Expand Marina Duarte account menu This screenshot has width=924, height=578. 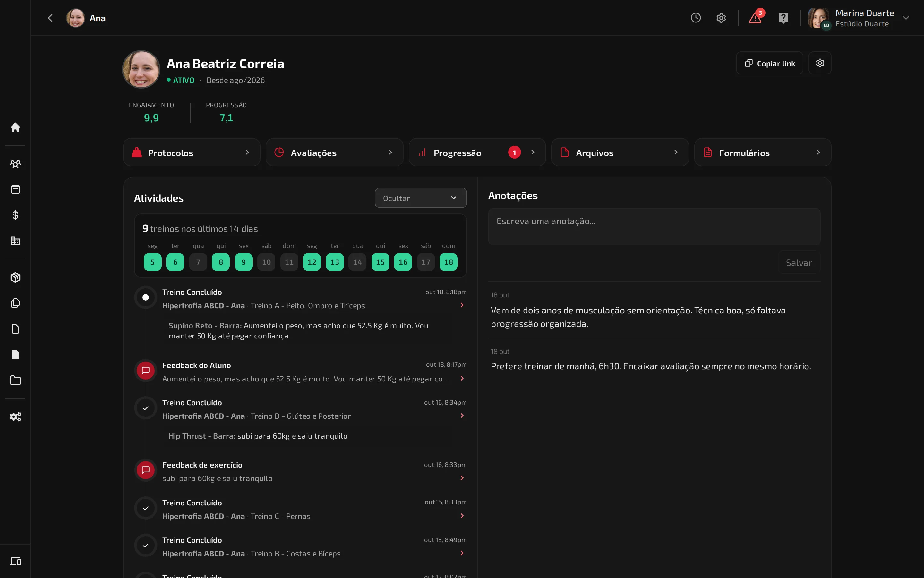pos(906,18)
